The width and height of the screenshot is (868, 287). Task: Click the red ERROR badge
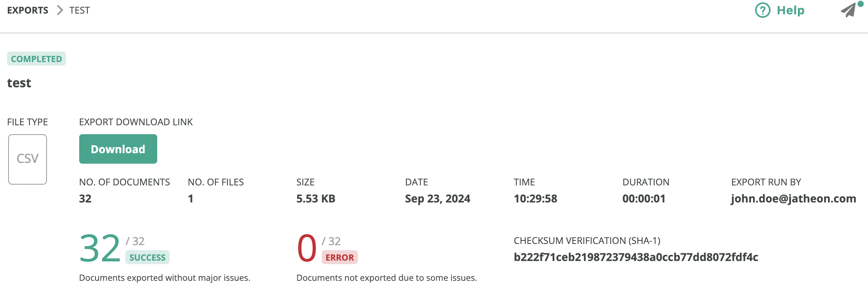point(340,257)
